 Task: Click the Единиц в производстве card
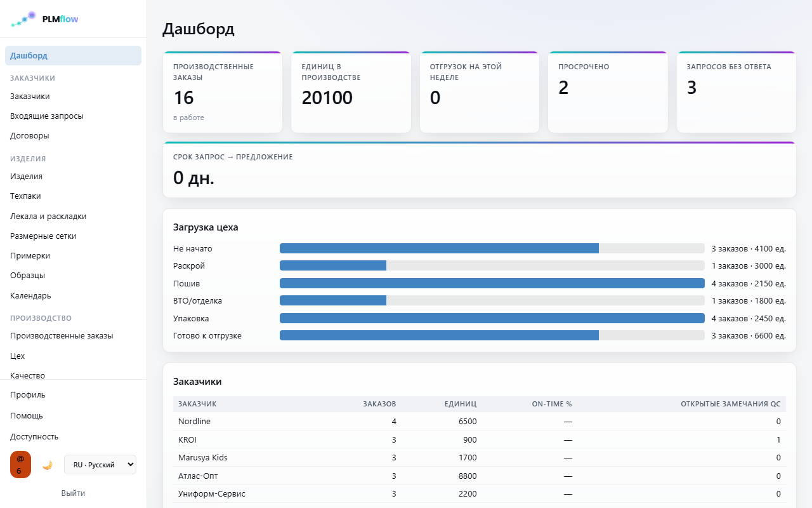click(351, 92)
